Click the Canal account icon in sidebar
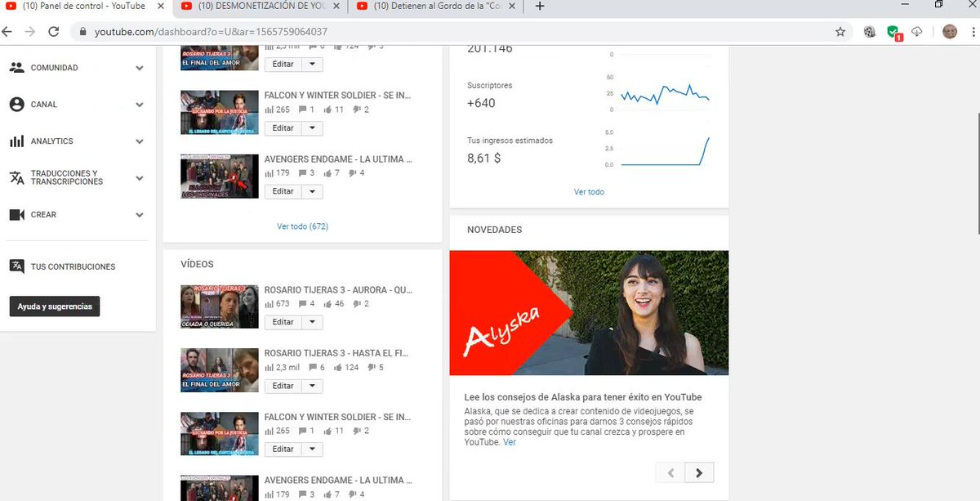Viewport: 980px width, 501px height. [x=16, y=105]
